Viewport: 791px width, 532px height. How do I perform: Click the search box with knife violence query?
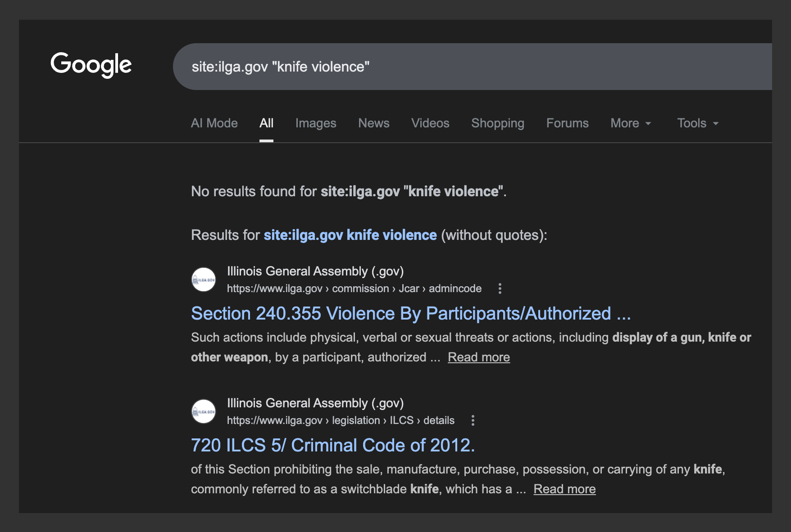click(x=473, y=67)
